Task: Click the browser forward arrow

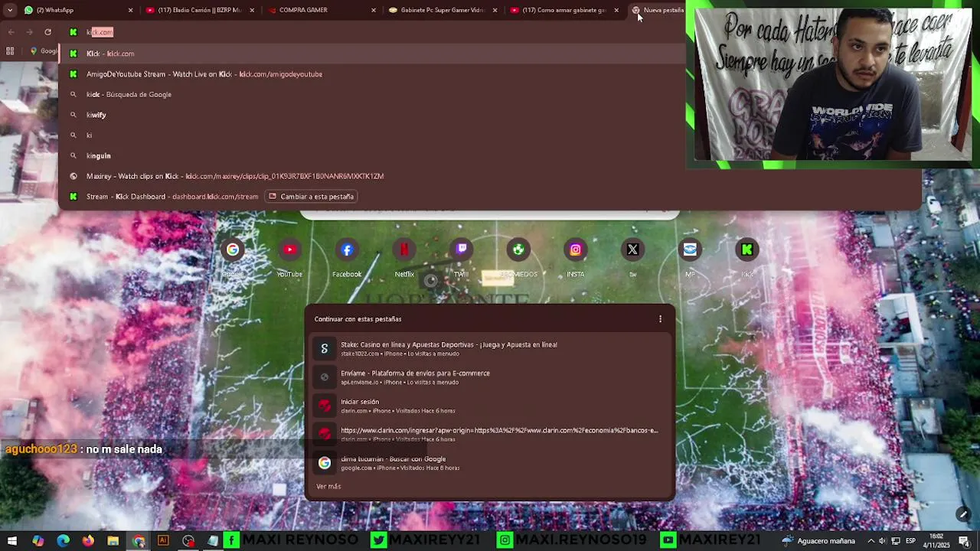Action: tap(29, 32)
